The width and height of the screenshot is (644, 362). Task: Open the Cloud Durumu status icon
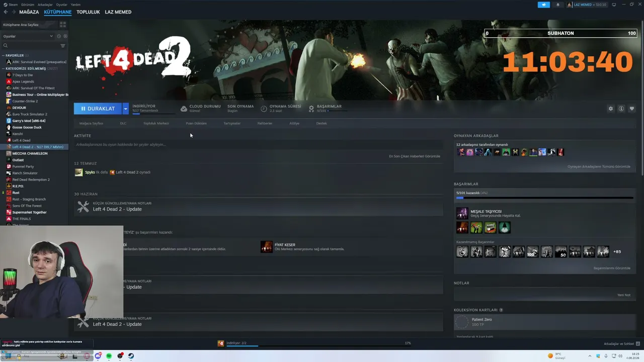coord(184,109)
